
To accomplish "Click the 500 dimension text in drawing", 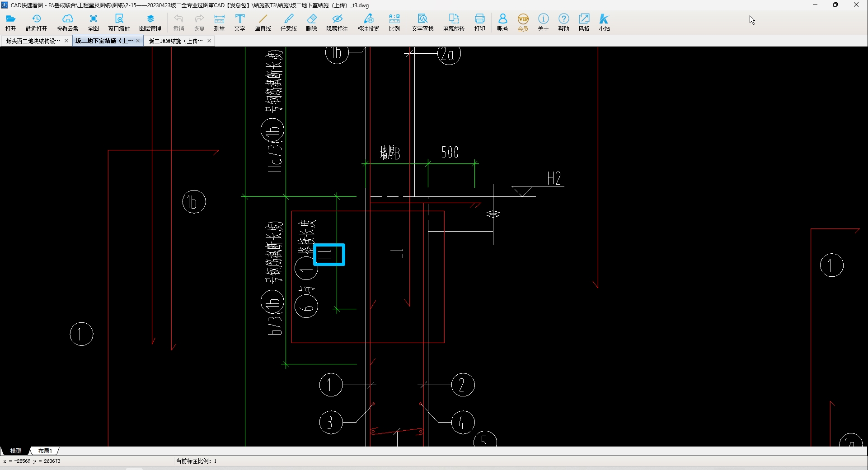I will (450, 153).
